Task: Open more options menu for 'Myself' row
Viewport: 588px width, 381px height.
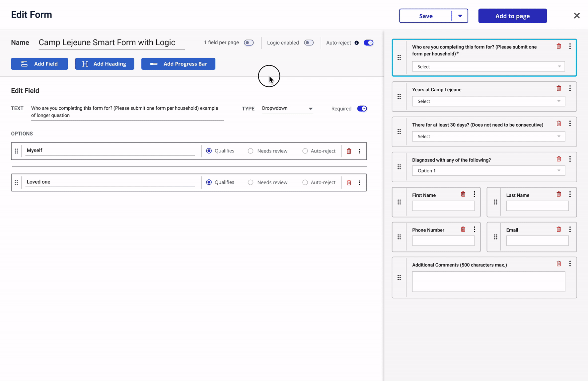Action: pos(359,151)
